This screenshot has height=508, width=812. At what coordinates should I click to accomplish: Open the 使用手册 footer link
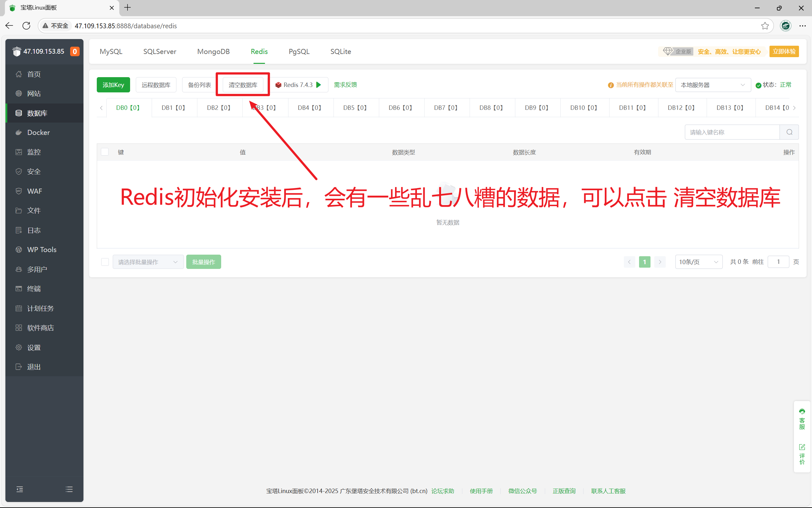(481, 491)
